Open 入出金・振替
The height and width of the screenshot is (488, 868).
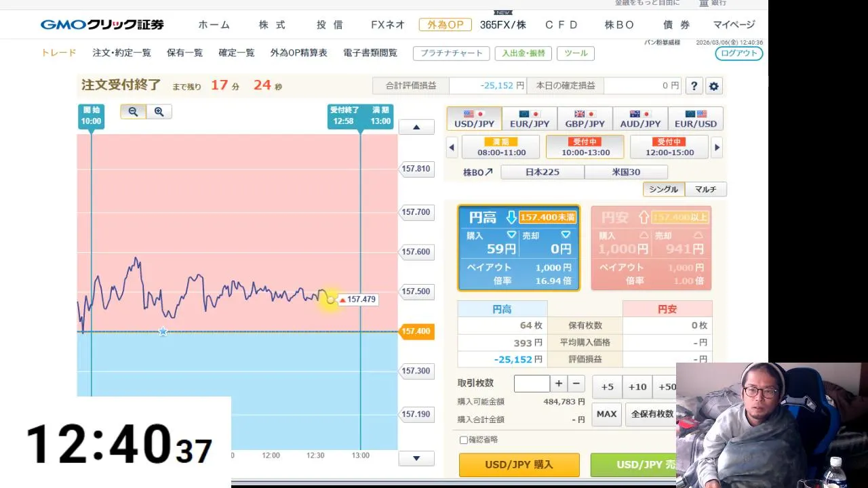pos(523,53)
